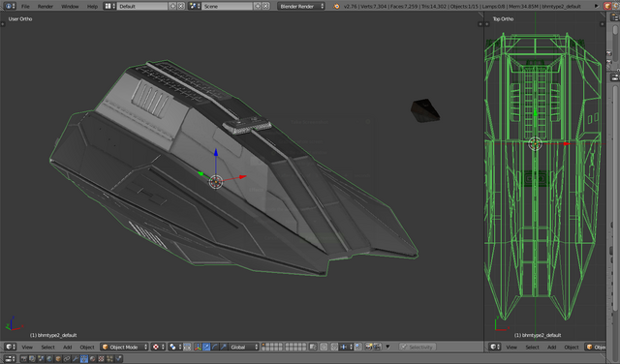This screenshot has width=620, height=364.
Task: Open the Physics properties tab
Action: coord(118,359)
